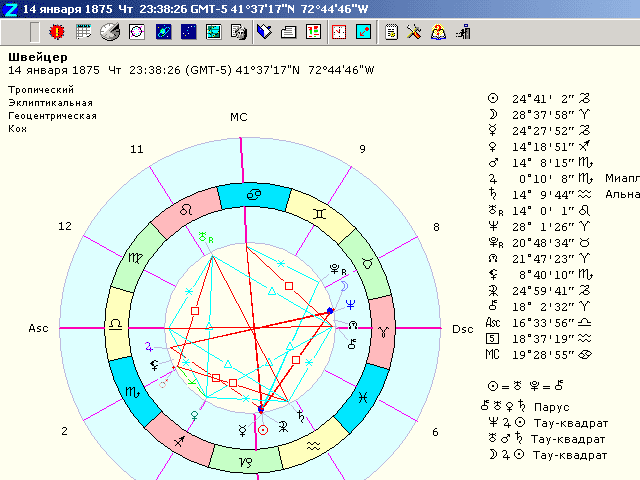
Task: Click the red clock icon
Action: point(339,32)
